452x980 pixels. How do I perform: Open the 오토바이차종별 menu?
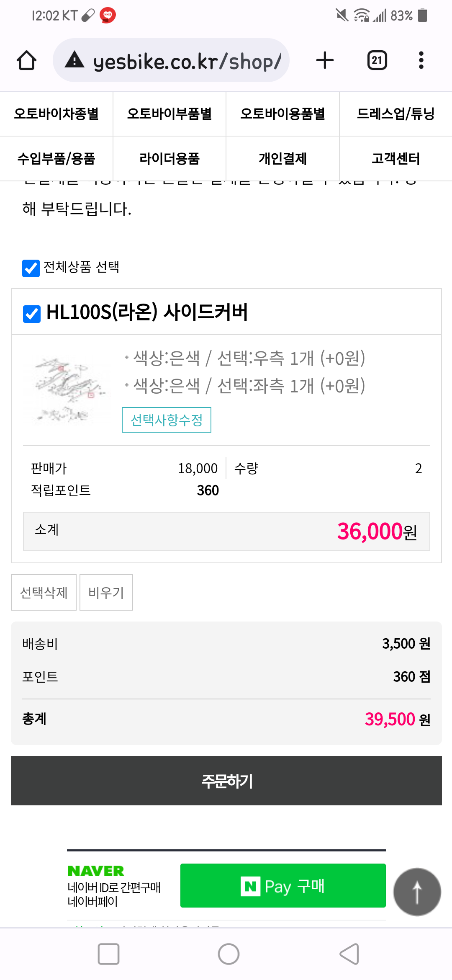point(56,114)
